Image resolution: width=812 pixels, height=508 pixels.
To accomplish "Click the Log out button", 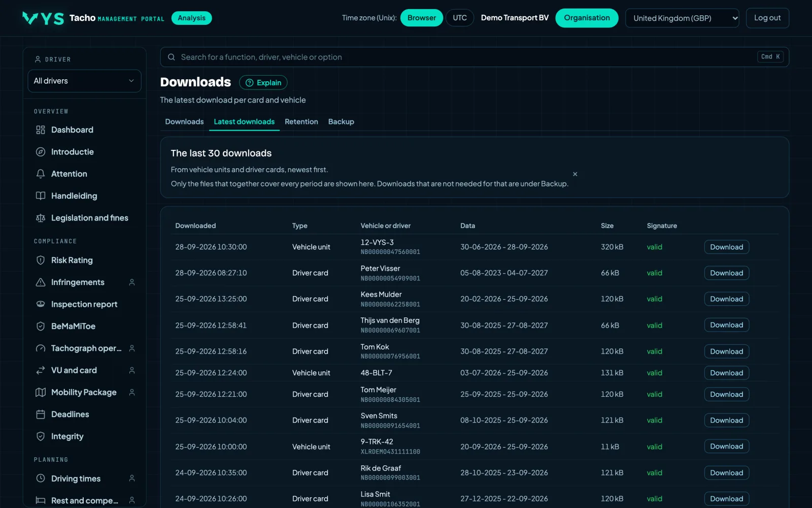I will [x=767, y=18].
